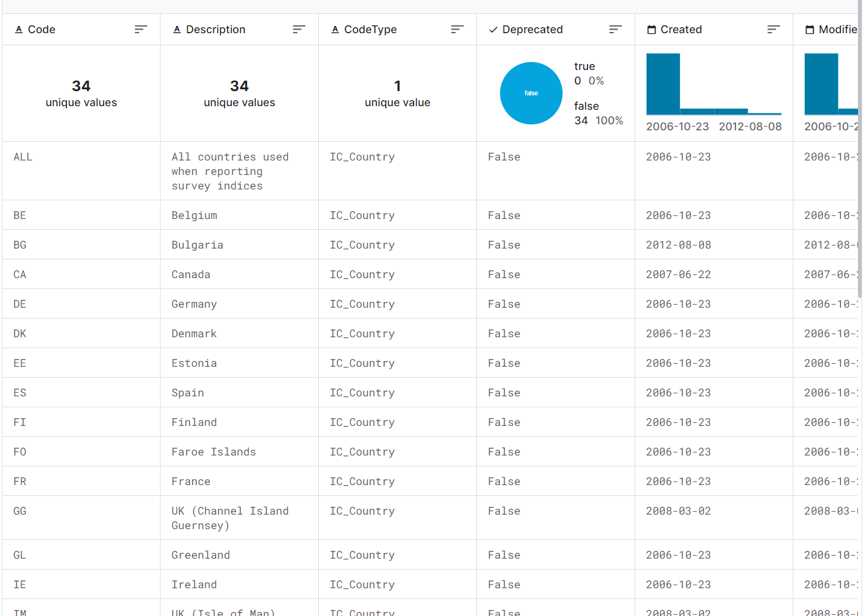The width and height of the screenshot is (864, 616).
Task: Click the tallest Created histogram bar
Action: [663, 84]
